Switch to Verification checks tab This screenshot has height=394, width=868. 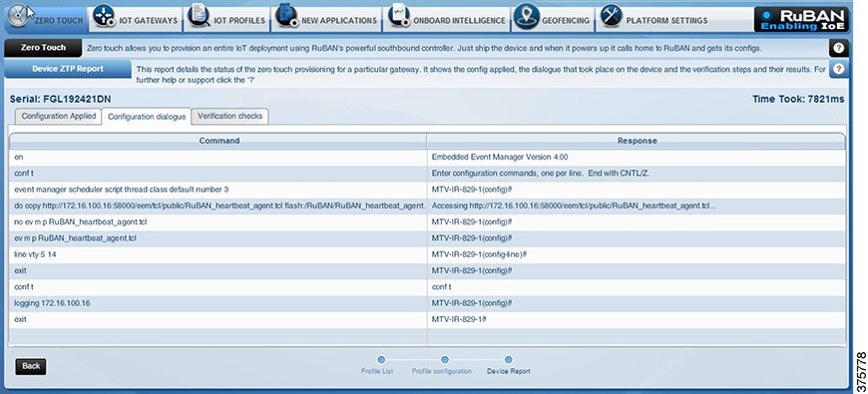click(x=229, y=117)
